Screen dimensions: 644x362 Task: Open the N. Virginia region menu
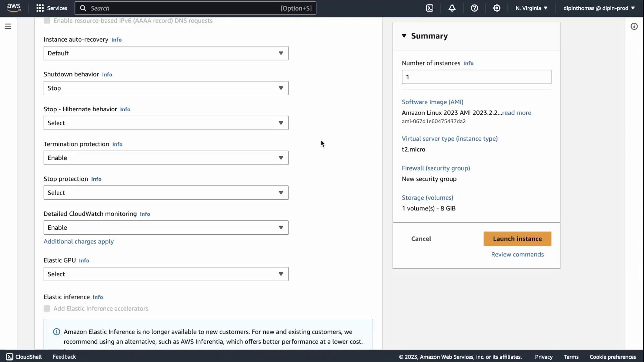pos(531,8)
